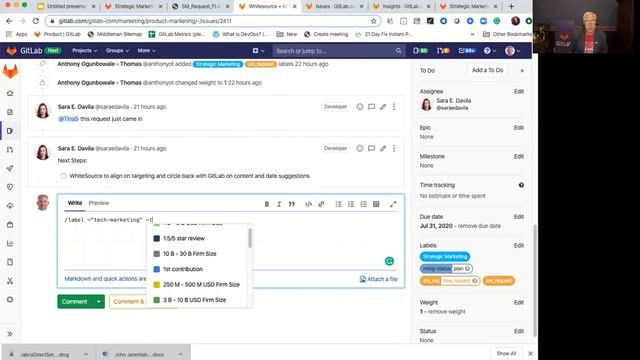Open help menu in GitLab navbar
The width and height of the screenshot is (640, 360).
tap(489, 51)
